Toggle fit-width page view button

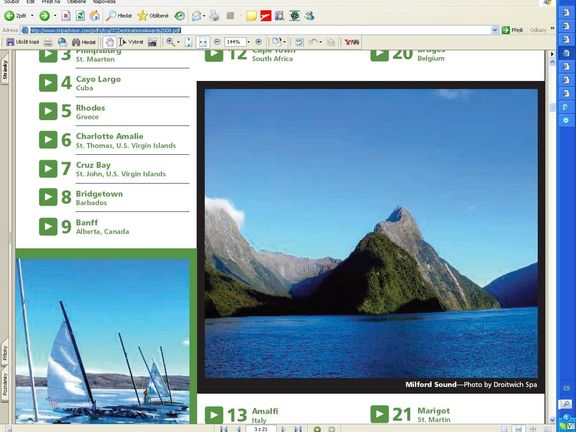203,42
